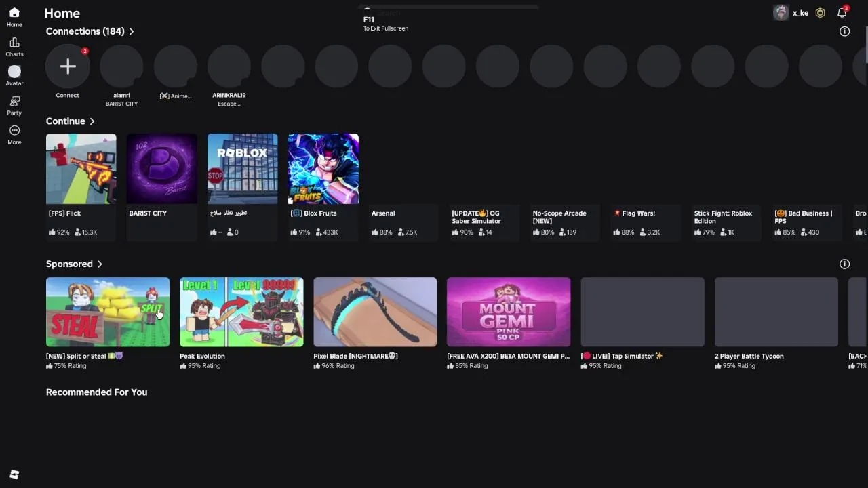Expand the Sponsored section chevron
The image size is (868, 488).
tap(100, 264)
